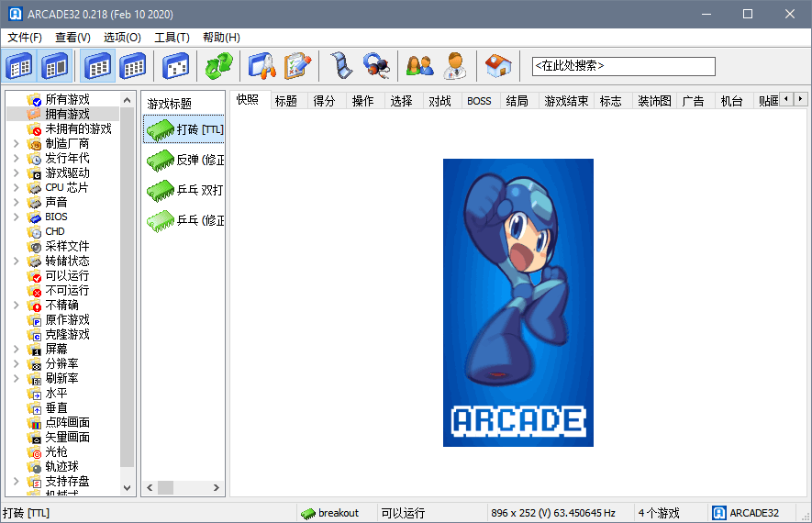Expand the BIOS tree node
Screen dimensions: 812x523
point(16,217)
